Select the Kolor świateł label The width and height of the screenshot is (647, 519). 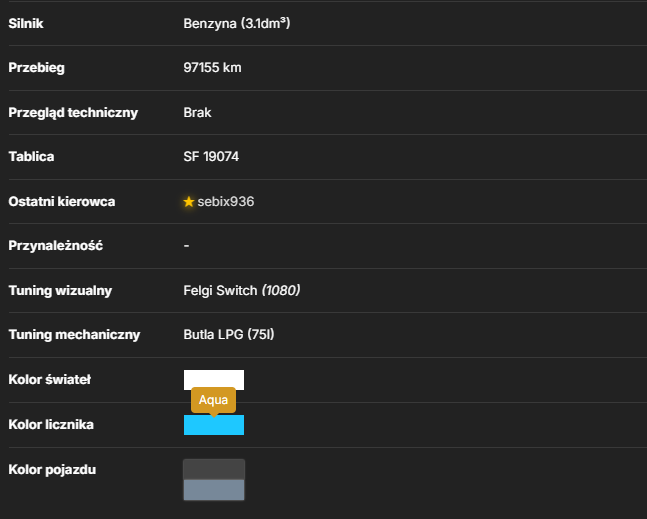pos(50,380)
